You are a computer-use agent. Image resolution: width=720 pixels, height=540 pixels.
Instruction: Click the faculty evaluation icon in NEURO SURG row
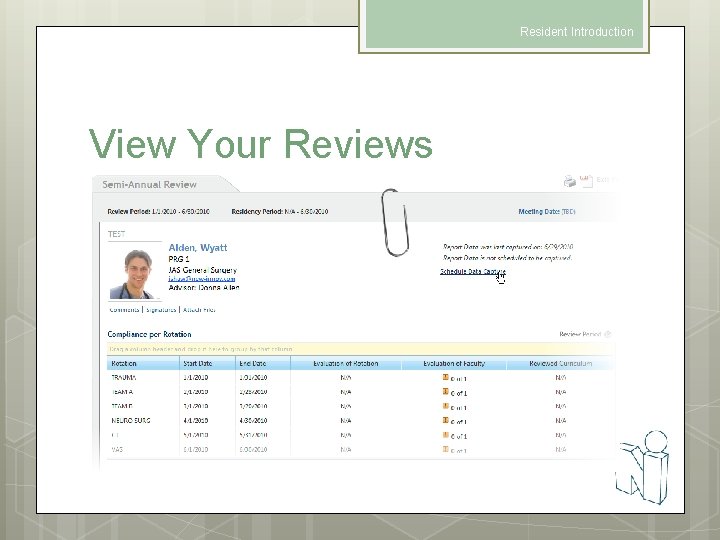(x=445, y=420)
